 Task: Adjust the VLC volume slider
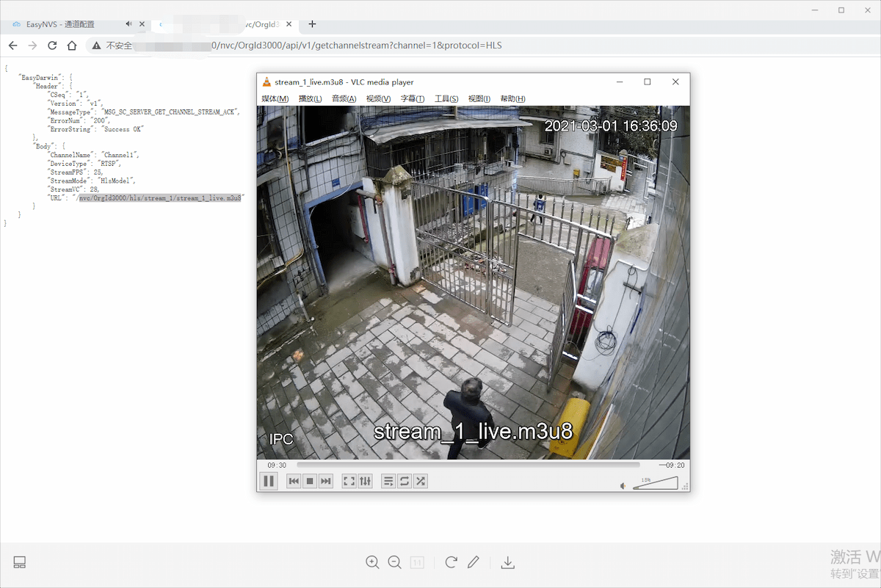pyautogui.click(x=656, y=483)
